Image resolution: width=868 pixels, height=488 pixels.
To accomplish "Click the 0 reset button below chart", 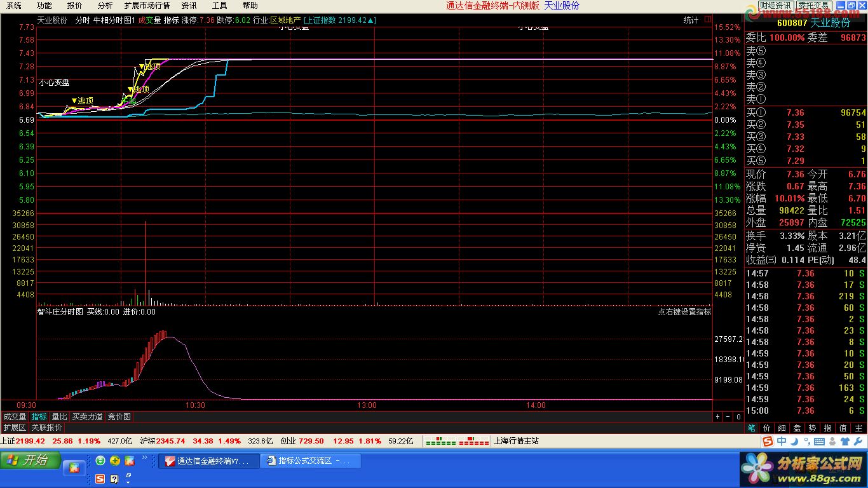I will 738,417.
